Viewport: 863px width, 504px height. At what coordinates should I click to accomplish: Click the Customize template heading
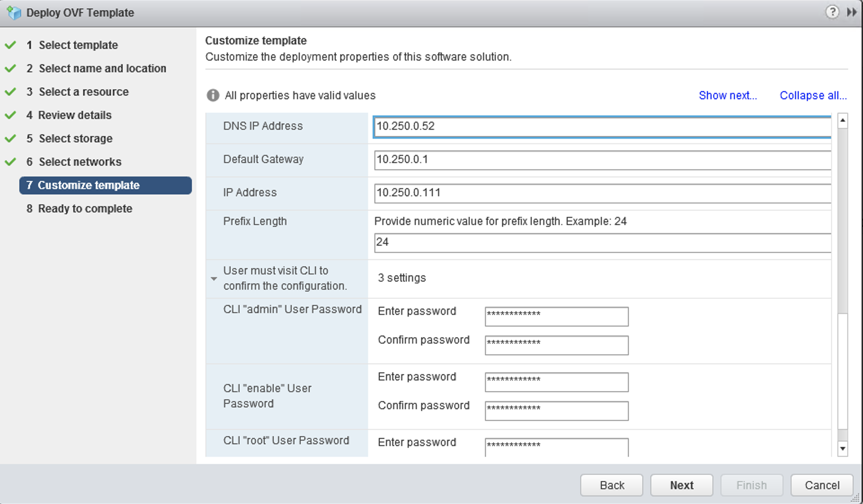coord(256,40)
